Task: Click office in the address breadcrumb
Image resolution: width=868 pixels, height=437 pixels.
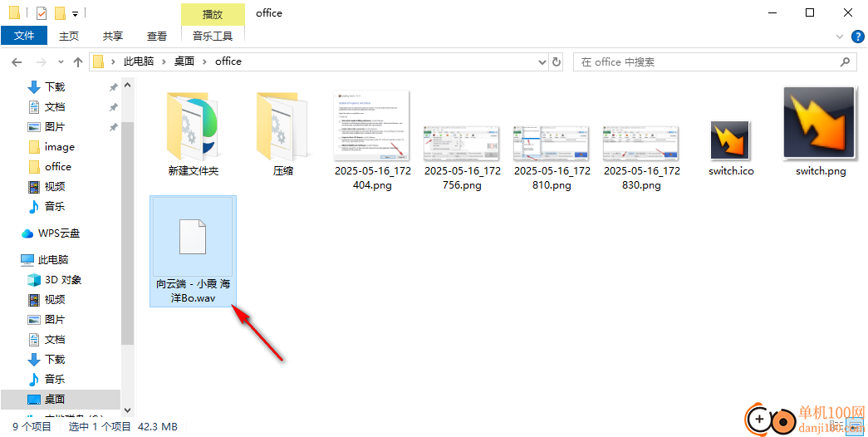Action: [228, 61]
